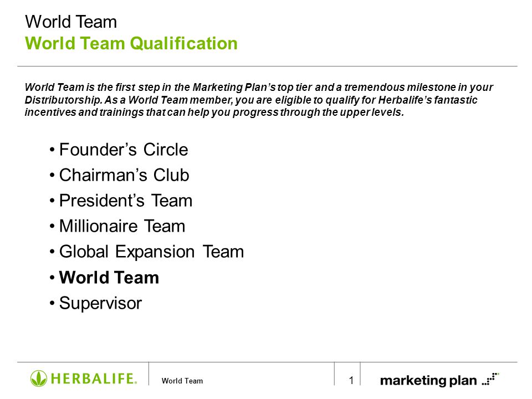Viewport: 532px width, 399px height.
Task: Click the black World Team slide title
Action: (x=71, y=22)
